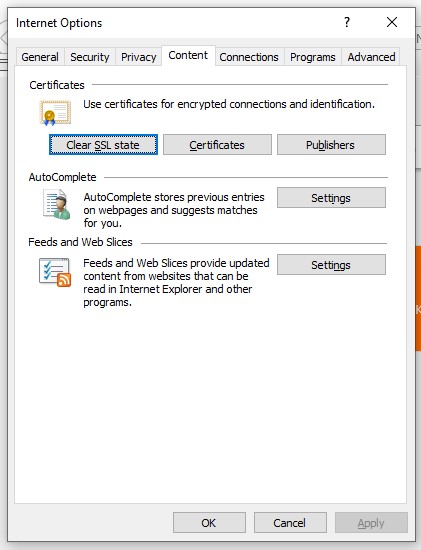Screen dimensions: 421x550
Task: Select the Content tab
Action: click(x=188, y=55)
